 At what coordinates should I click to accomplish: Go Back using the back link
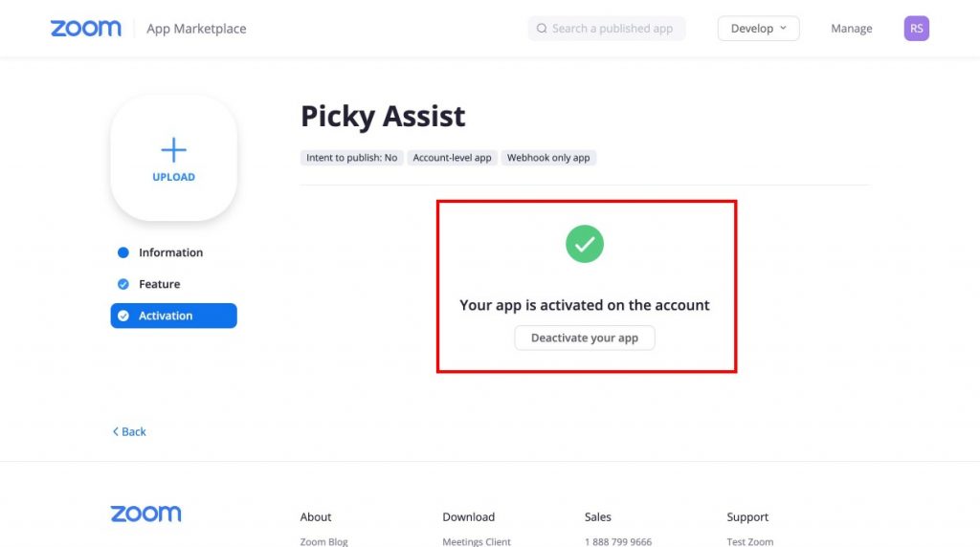coord(129,431)
